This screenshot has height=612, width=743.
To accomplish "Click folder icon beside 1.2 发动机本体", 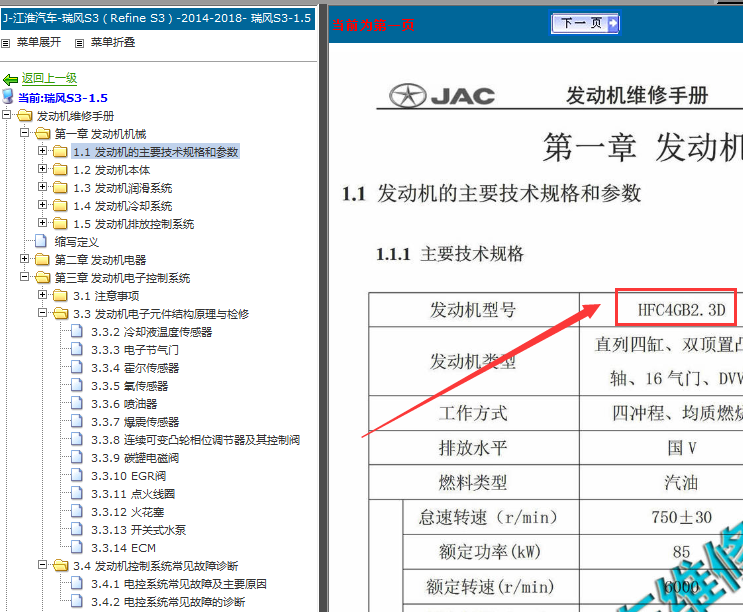I will (x=60, y=169).
